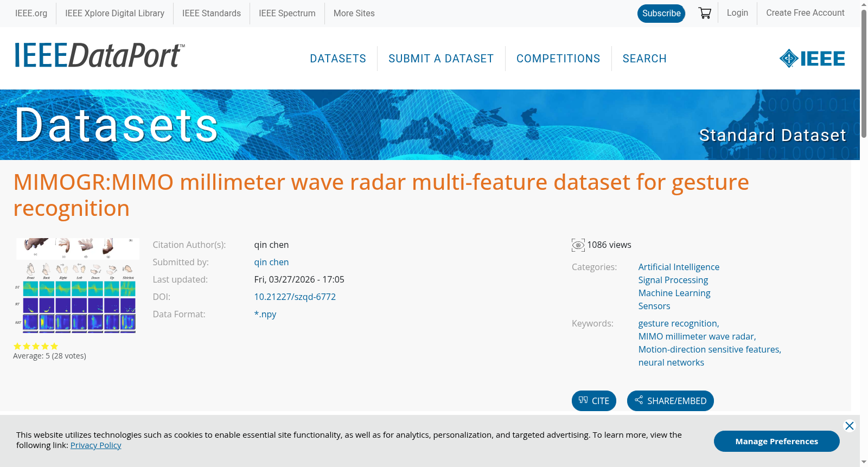Browse the Signal Processing category

[x=673, y=280]
